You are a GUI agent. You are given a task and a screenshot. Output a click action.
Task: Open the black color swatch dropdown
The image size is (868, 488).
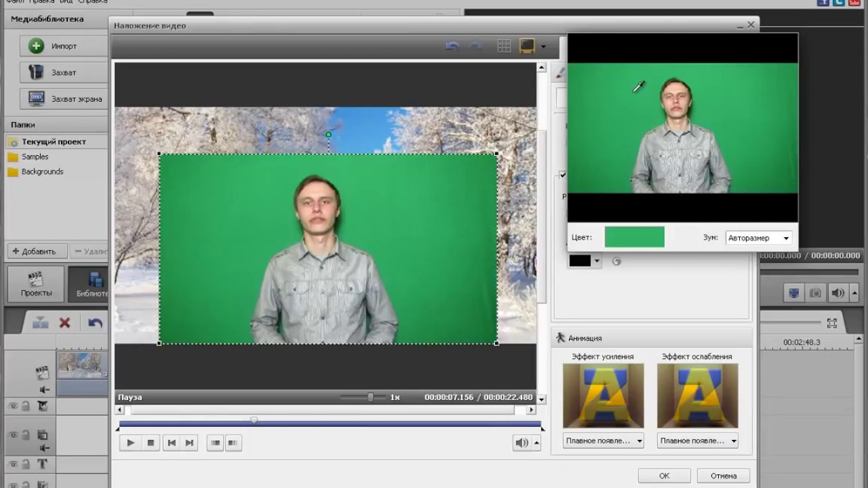coord(597,261)
